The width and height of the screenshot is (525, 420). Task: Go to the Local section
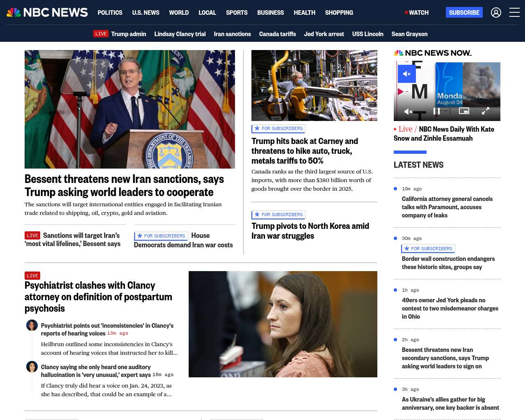tap(207, 13)
